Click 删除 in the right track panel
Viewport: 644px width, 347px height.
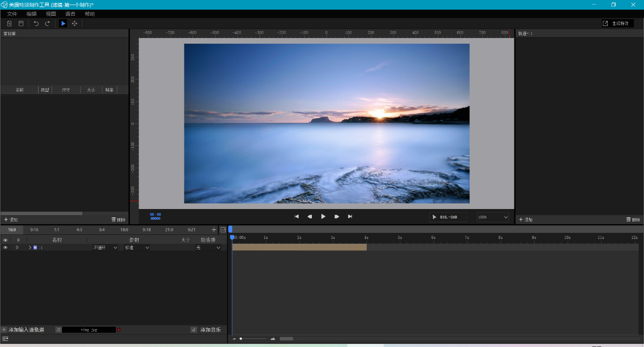click(633, 220)
